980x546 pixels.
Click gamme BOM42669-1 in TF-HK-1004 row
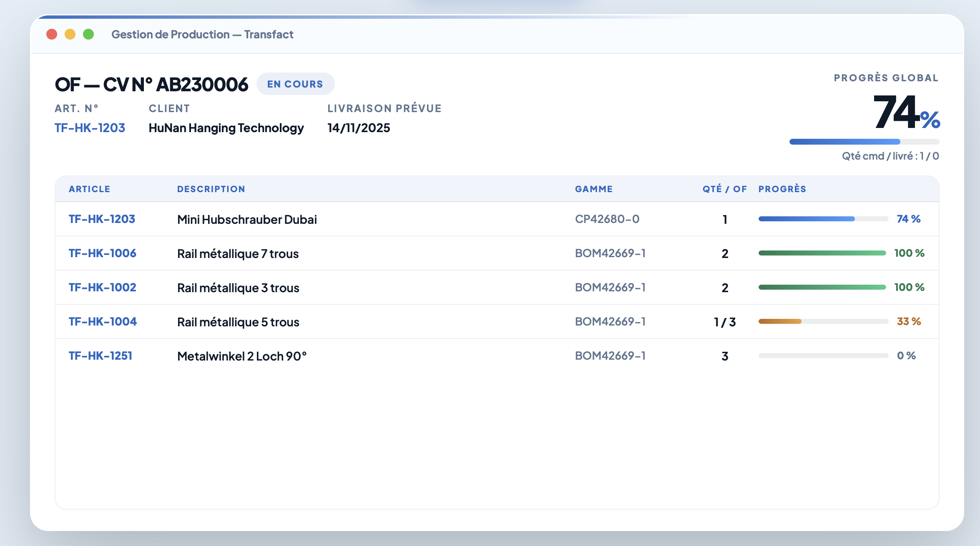610,321
